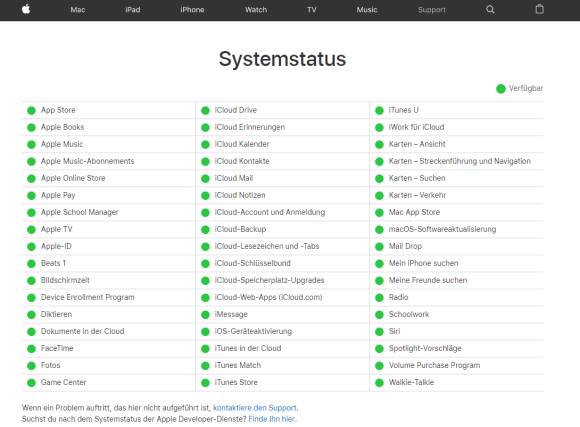Select the 'Apple TV' entry
The height and width of the screenshot is (427, 580).
57,229
